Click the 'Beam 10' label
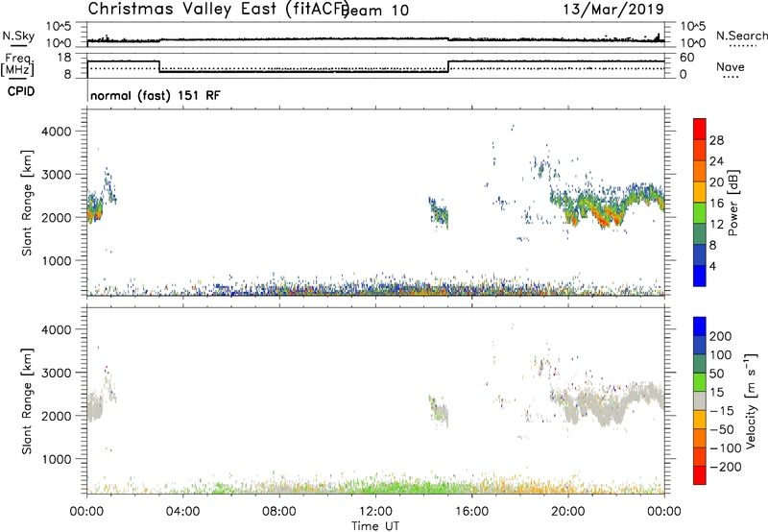 coord(376,11)
